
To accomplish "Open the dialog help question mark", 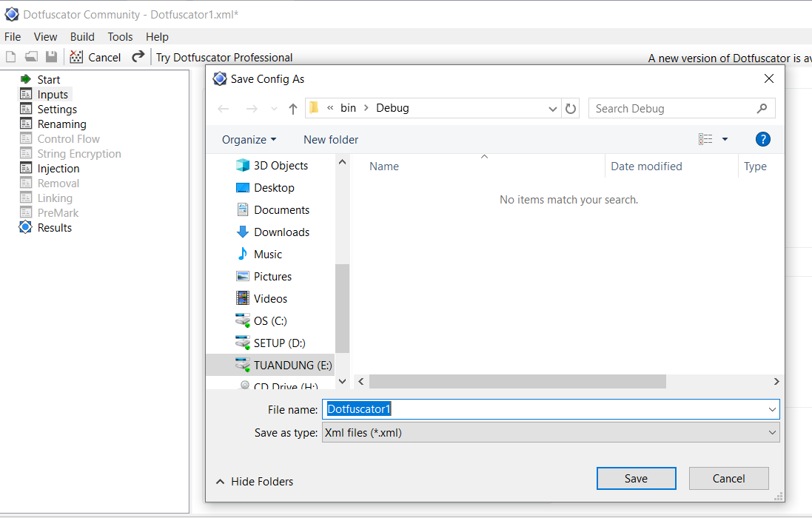I will coord(763,139).
